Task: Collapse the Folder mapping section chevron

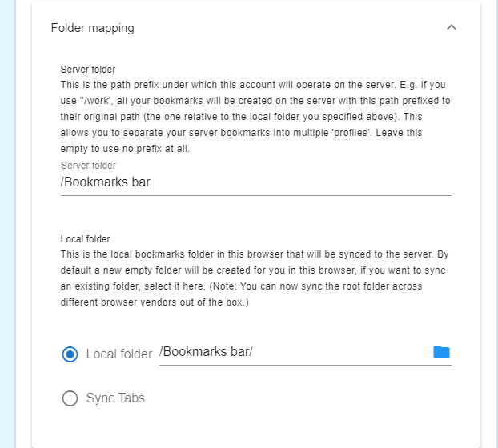Action: 452,28
